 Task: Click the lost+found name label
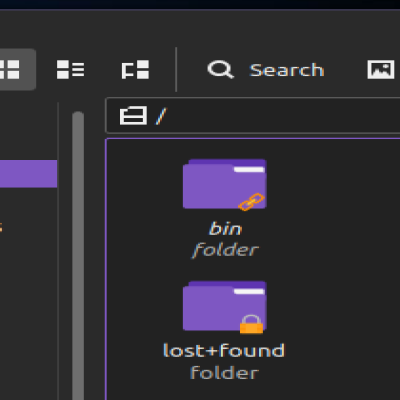(224, 351)
